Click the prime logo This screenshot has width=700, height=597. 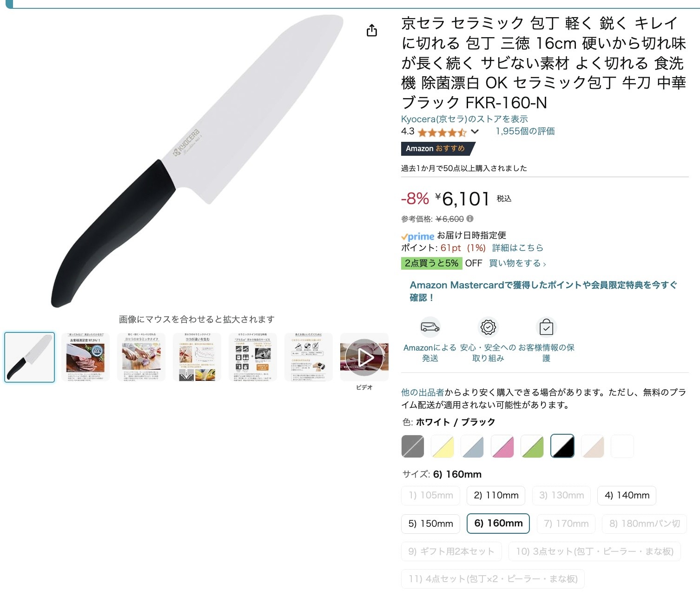(x=417, y=236)
